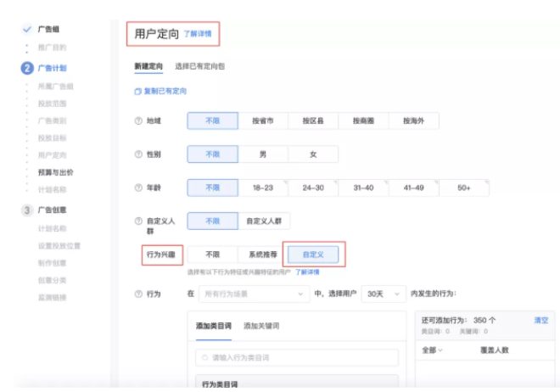Click 了解详情 next to 用户定向 heading

198,34
